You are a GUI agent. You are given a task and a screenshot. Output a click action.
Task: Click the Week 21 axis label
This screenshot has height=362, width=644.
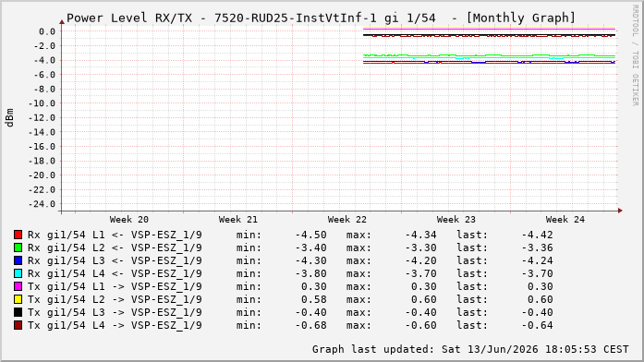click(238, 220)
